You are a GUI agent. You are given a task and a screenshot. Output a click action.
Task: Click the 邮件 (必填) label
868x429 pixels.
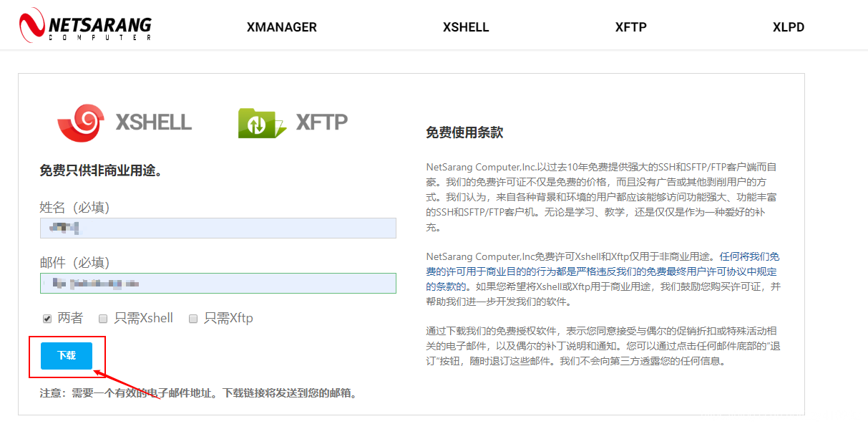coord(74,262)
